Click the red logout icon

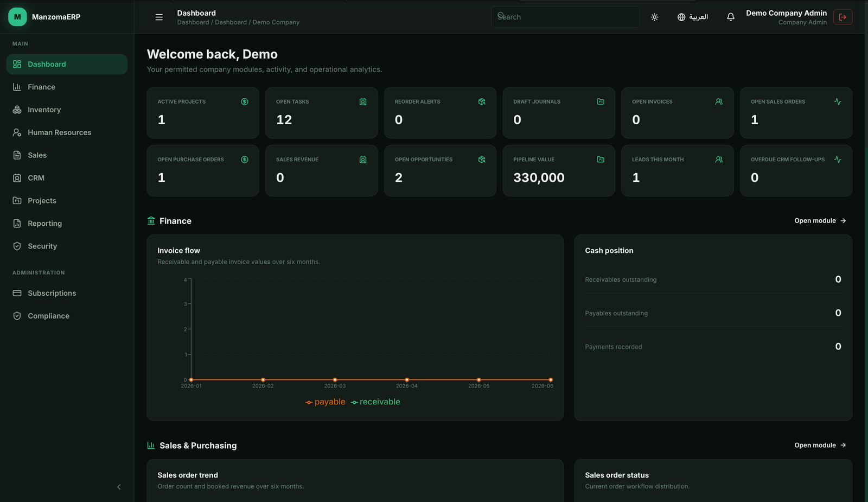843,17
